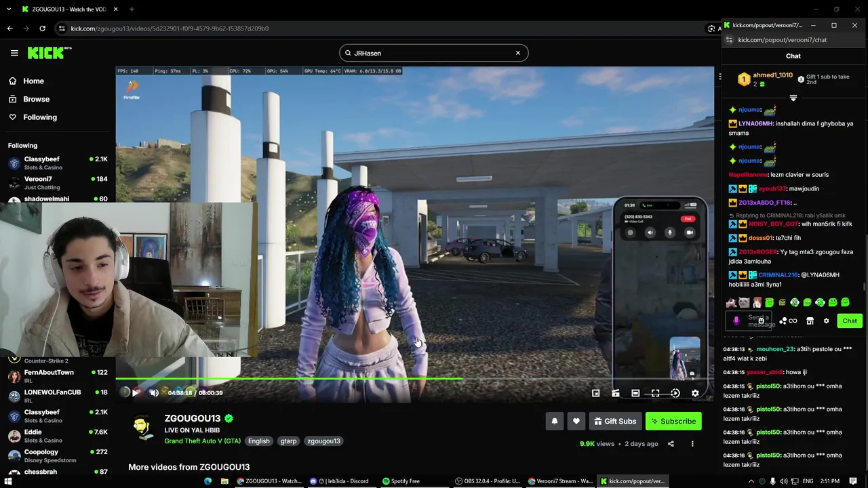Close the ZGOUGOU13 browser tab
This screenshot has width=868, height=488.
click(x=115, y=9)
